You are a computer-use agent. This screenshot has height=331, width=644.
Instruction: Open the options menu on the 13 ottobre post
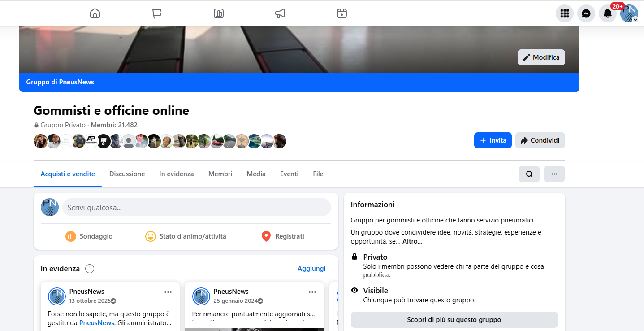point(168,292)
